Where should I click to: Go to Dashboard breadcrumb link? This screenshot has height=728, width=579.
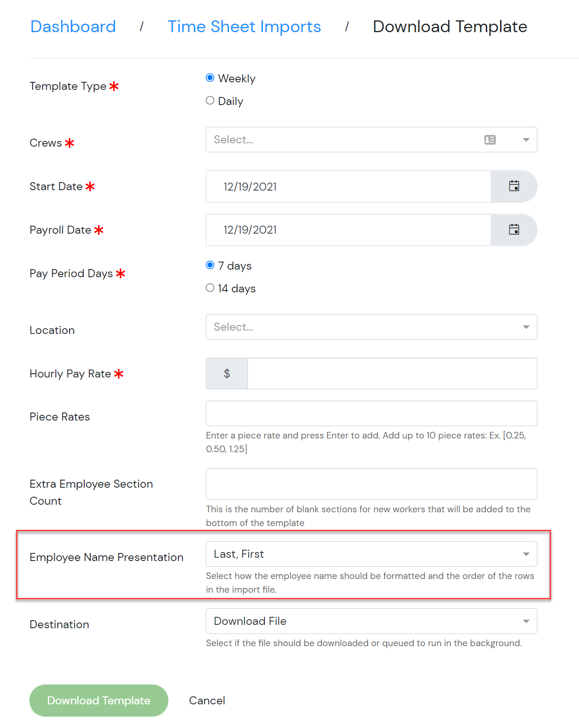tap(73, 26)
